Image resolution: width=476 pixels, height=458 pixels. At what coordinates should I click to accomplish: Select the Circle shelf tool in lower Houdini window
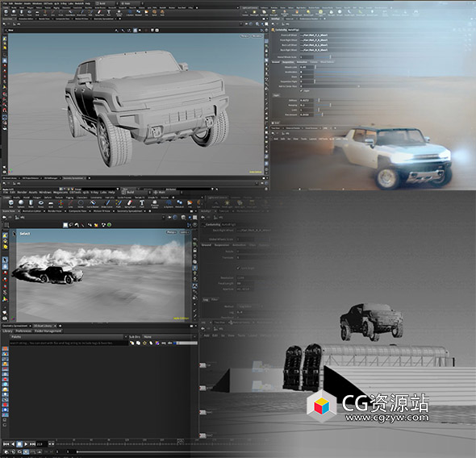click(x=81, y=203)
